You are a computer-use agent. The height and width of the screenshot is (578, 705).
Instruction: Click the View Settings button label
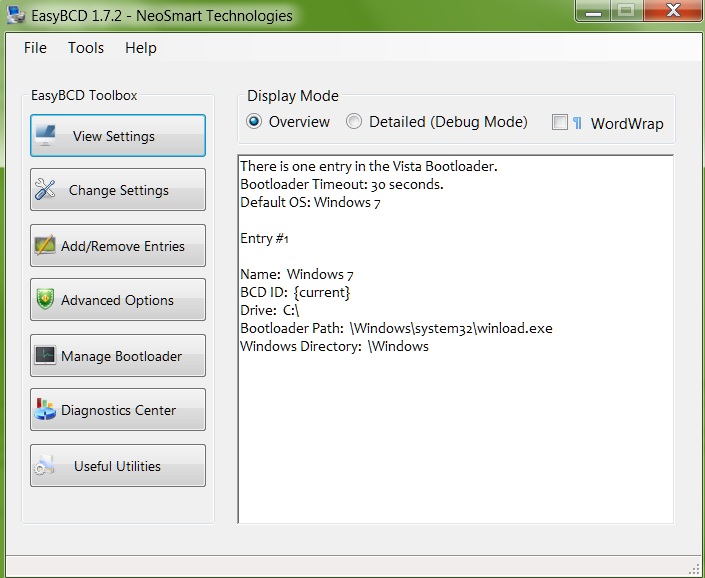114,136
